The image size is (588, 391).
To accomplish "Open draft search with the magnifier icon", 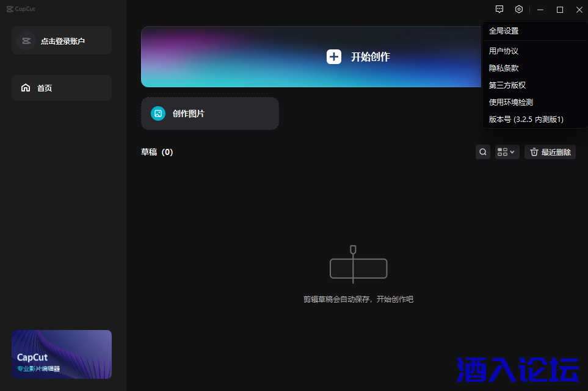I will [x=482, y=151].
